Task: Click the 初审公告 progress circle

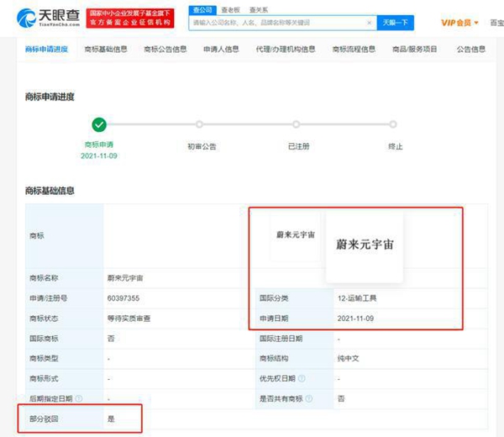Action: tap(199, 124)
